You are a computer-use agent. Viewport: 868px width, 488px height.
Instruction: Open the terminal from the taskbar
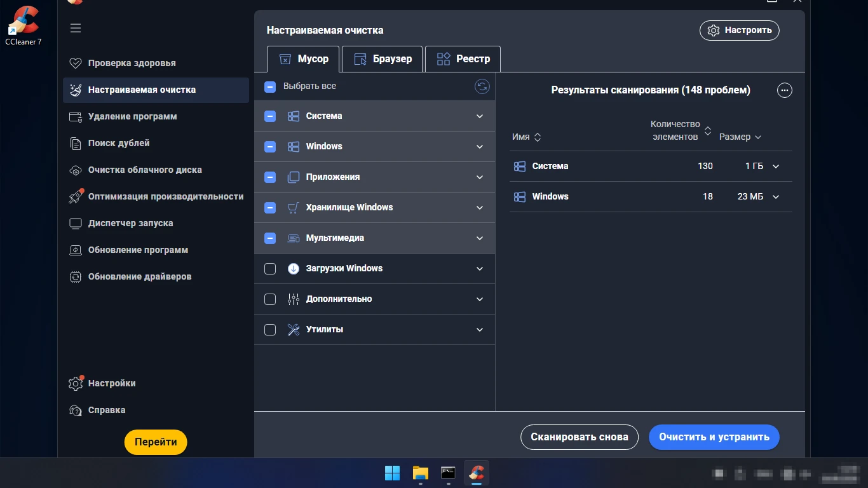click(448, 473)
